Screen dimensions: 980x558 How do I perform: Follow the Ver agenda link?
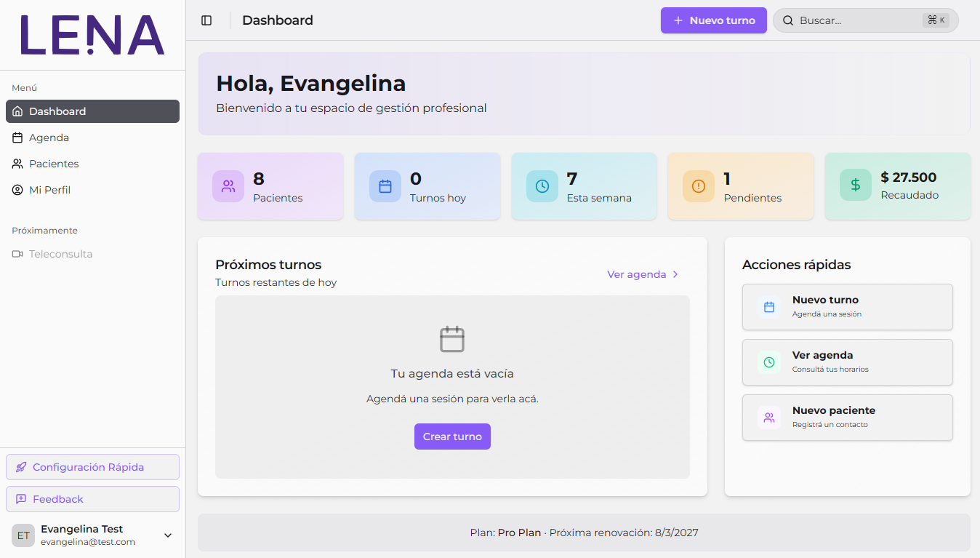(x=643, y=274)
